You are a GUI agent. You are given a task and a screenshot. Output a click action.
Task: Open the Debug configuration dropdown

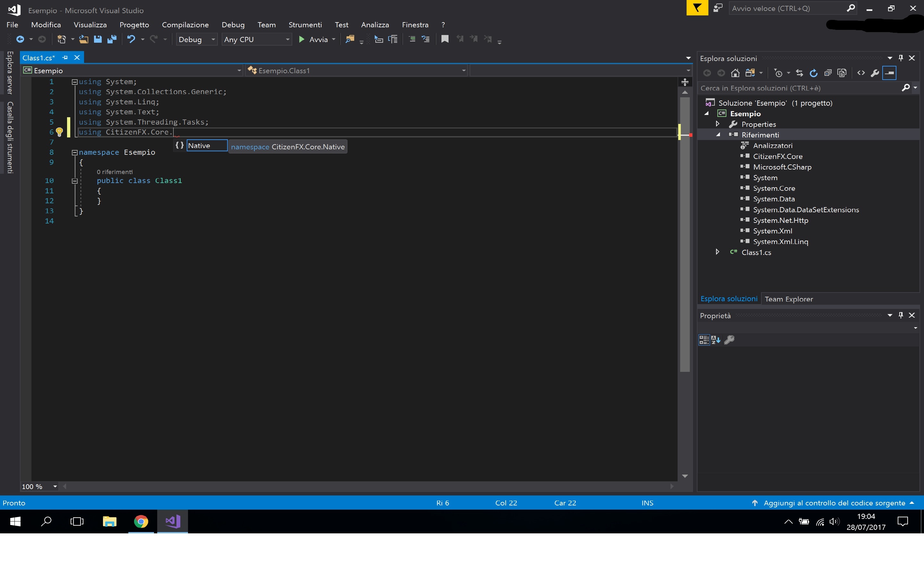pyautogui.click(x=197, y=39)
